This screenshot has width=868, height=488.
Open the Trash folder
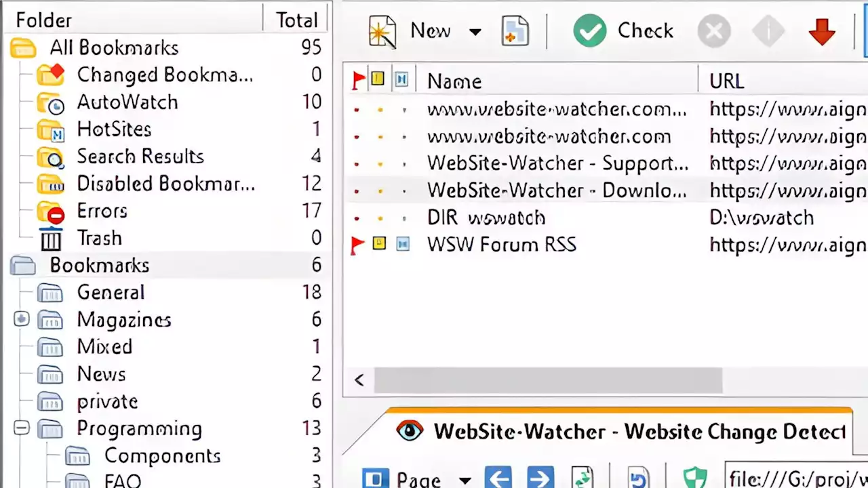pyautogui.click(x=99, y=238)
